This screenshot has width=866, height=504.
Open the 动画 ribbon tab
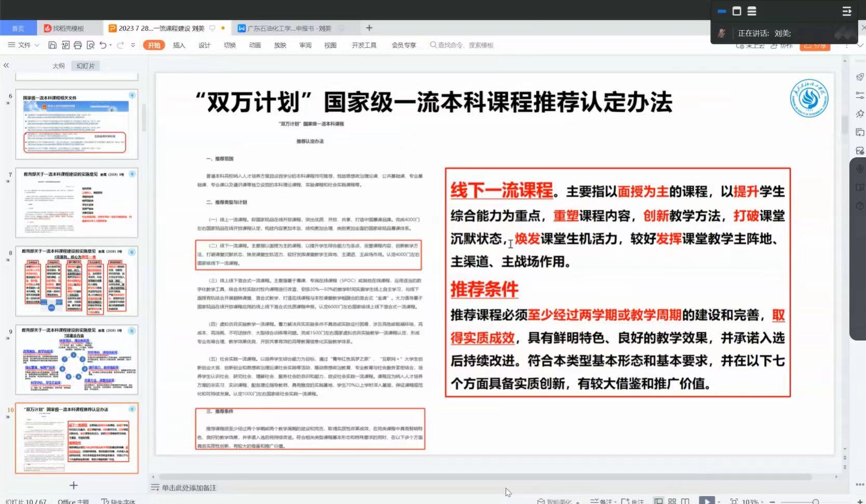[255, 45]
